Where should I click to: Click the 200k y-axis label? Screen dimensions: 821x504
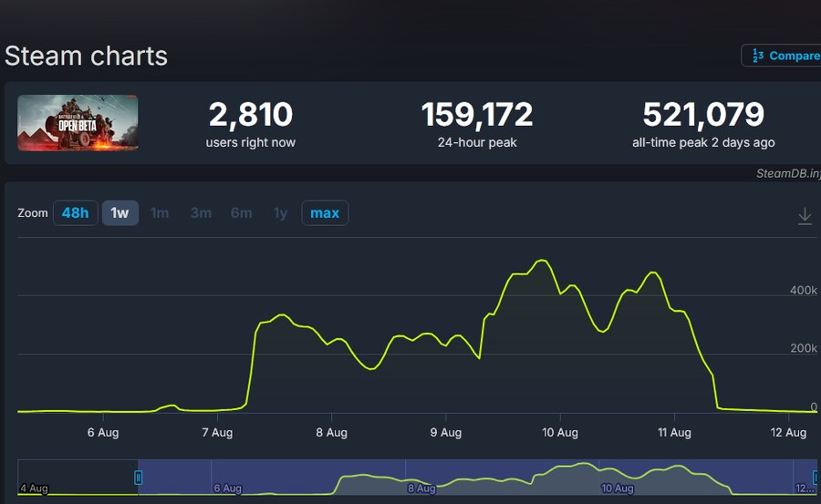tap(803, 348)
